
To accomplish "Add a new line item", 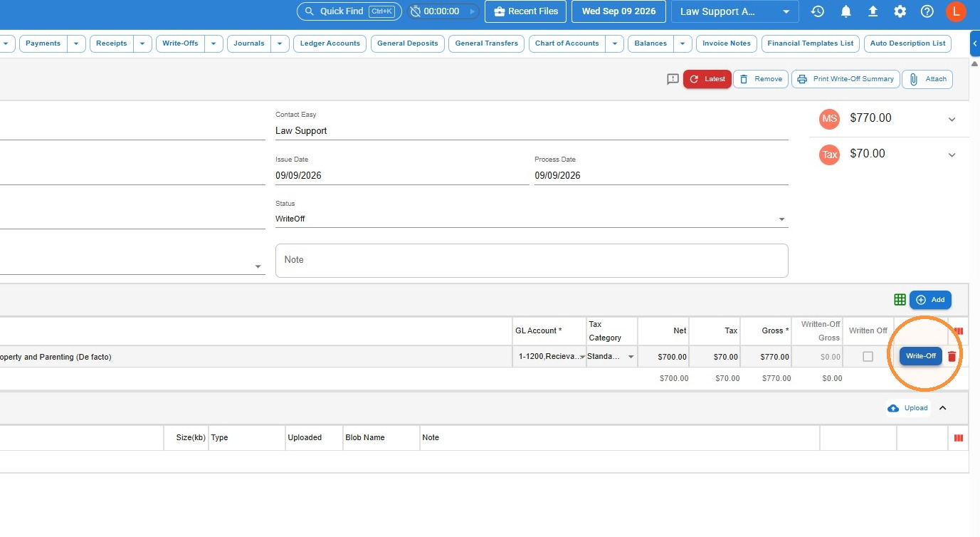I will (x=930, y=300).
